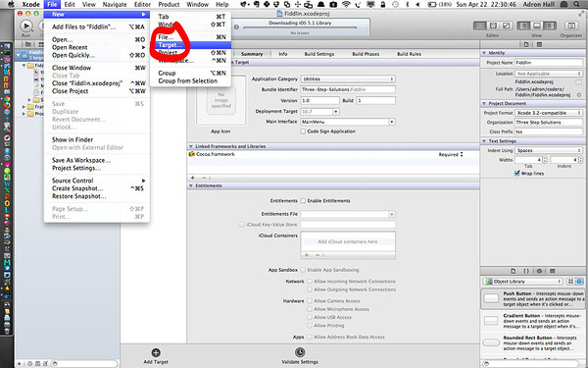Tick the Enable Entitlements checkbox
Screen dimensions: 588x368
point(303,201)
